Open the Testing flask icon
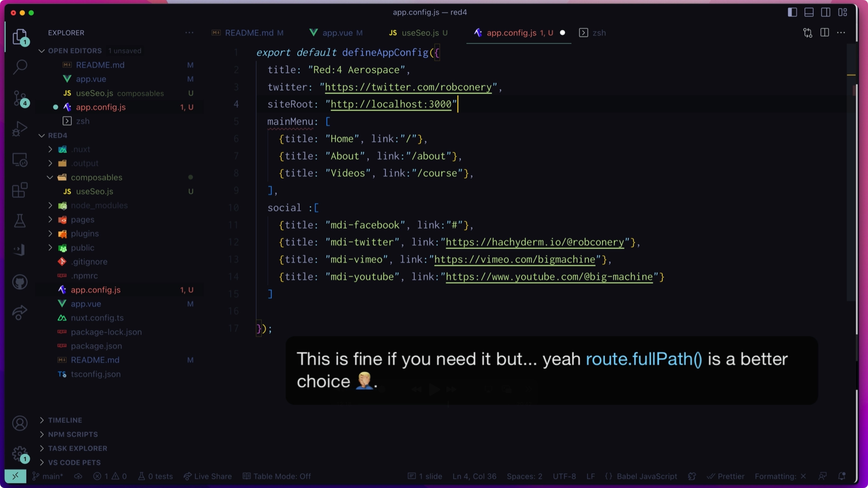The width and height of the screenshot is (868, 488). pyautogui.click(x=20, y=221)
